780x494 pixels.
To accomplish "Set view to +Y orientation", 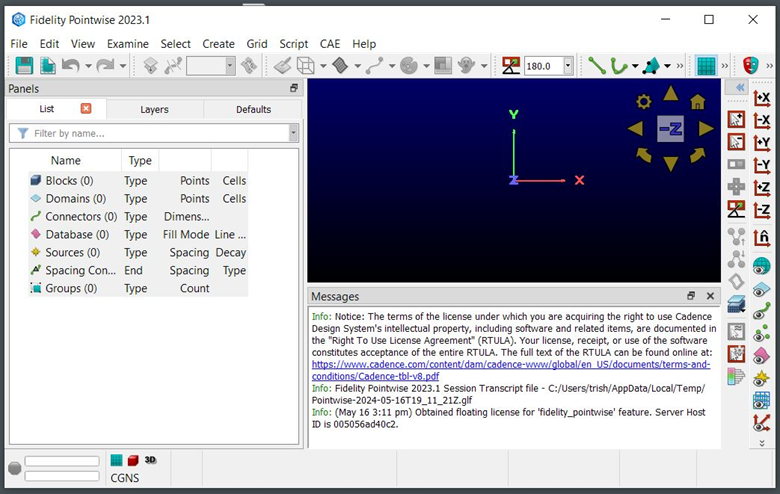I will pos(761,143).
